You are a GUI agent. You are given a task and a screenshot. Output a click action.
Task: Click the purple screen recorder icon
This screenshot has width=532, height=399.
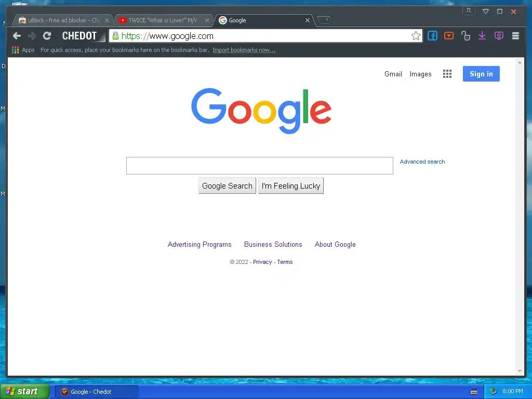click(x=499, y=36)
